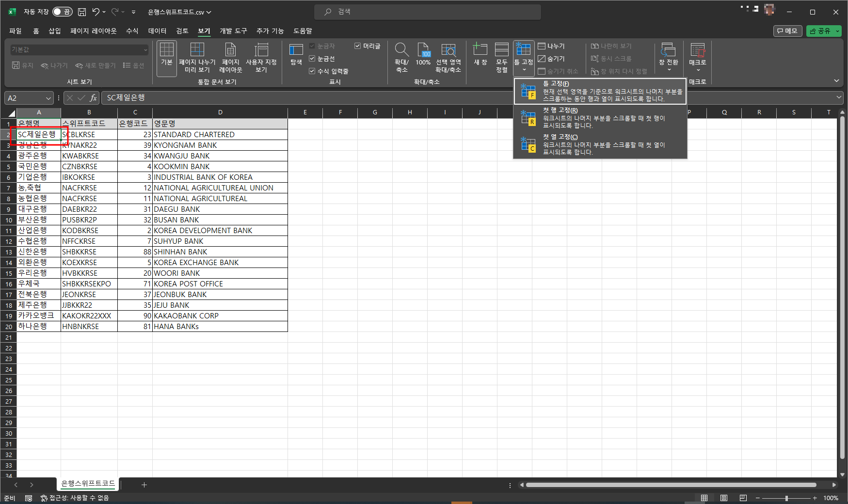
Task: Select the 은행스위프트코드 sheet tab
Action: coord(88,484)
